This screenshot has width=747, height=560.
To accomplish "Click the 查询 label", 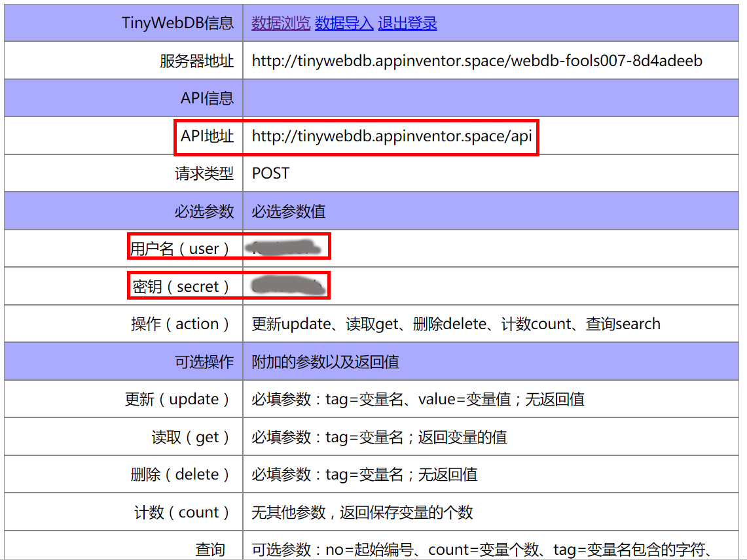I will pos(210,550).
